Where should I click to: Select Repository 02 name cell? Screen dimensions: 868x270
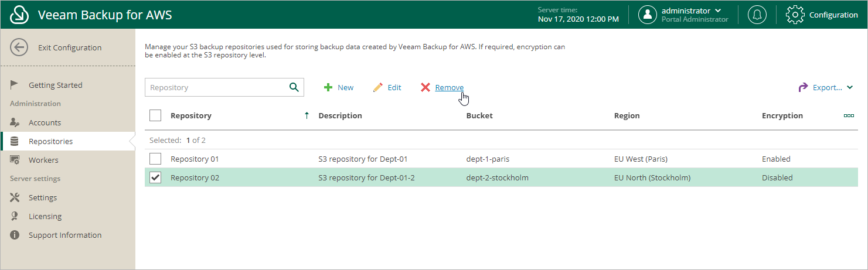(195, 177)
